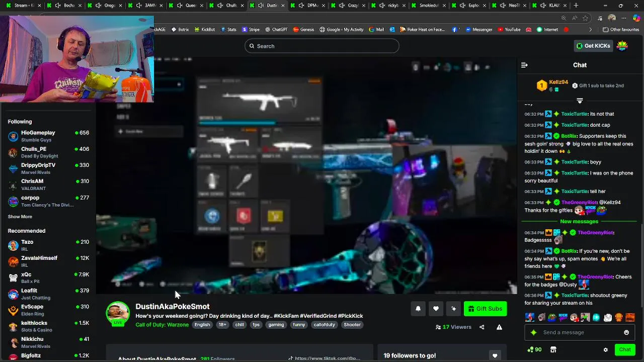Click the Get KICKs button
This screenshot has height=362, width=644.
(593, 46)
